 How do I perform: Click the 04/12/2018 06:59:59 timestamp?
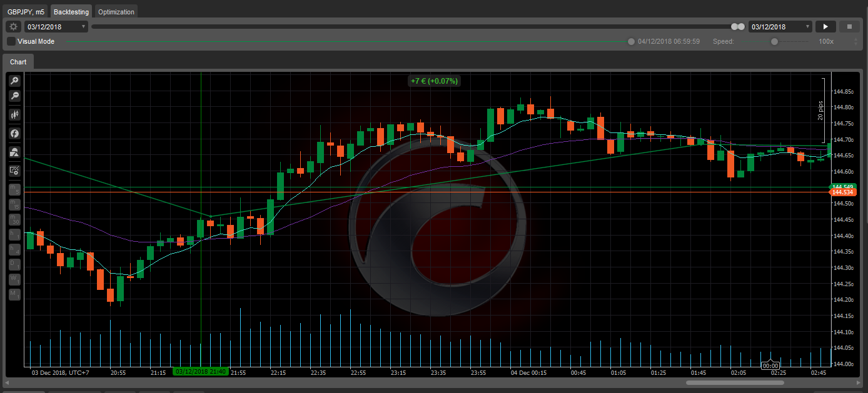(x=669, y=41)
